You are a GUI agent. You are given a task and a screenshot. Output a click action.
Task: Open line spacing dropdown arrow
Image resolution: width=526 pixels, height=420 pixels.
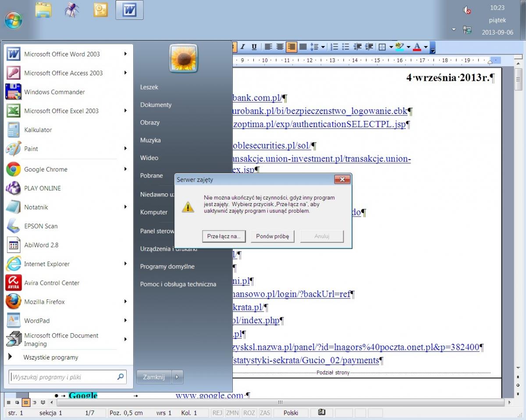pyautogui.click(x=323, y=46)
